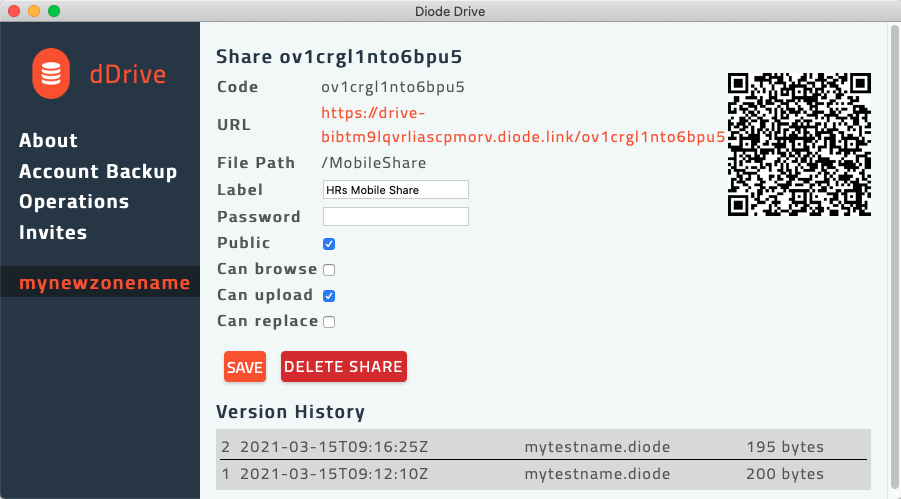The image size is (901, 499).
Task: Uncheck the Public checkbox
Action: click(x=329, y=244)
